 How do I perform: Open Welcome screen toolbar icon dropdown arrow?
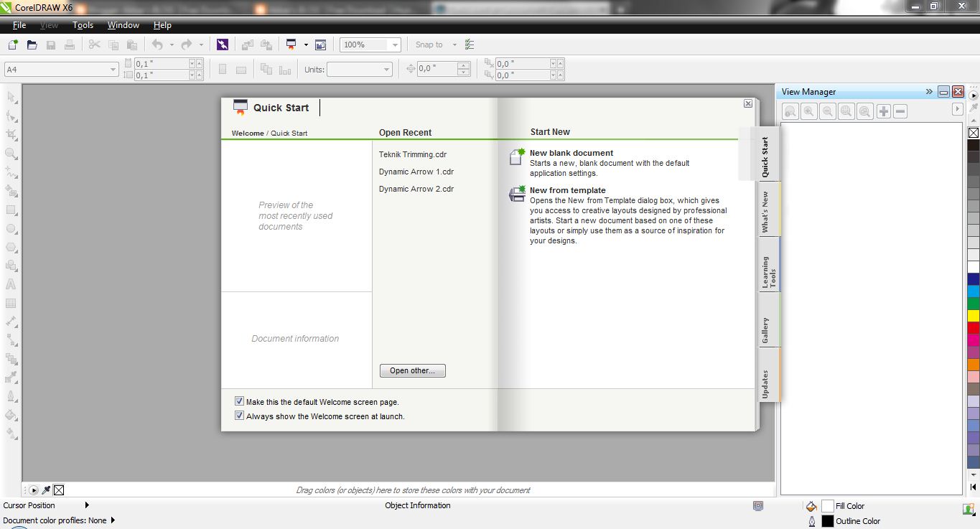306,45
